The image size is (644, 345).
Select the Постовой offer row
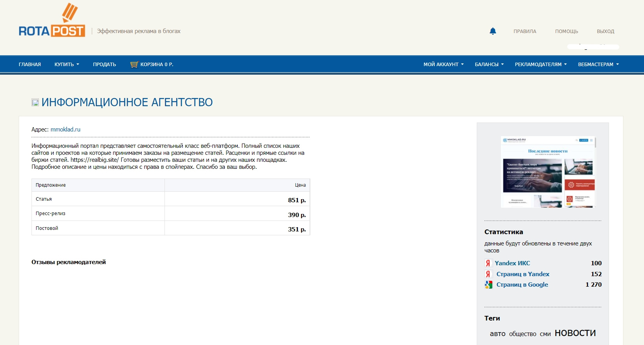(x=171, y=228)
